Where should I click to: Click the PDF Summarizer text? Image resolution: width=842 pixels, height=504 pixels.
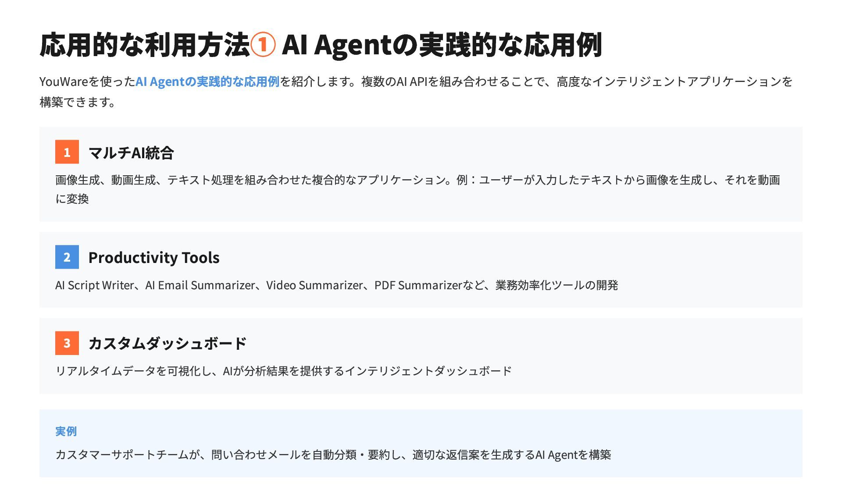[418, 285]
